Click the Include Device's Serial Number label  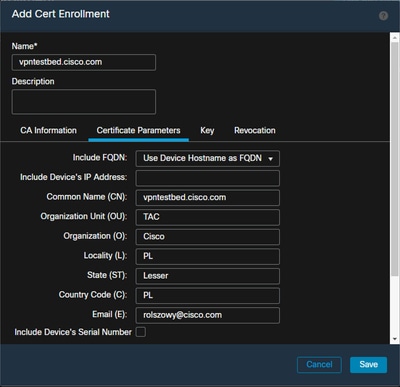click(73, 332)
